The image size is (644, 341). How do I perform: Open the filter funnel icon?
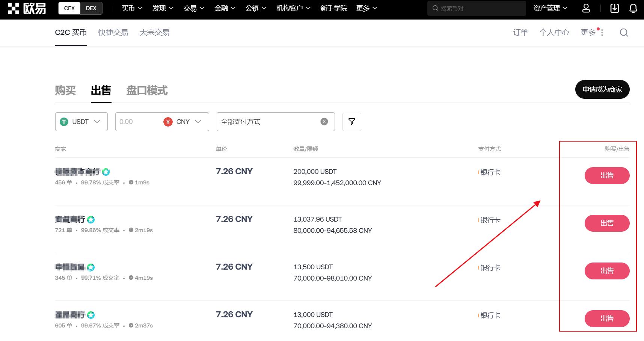tap(351, 122)
